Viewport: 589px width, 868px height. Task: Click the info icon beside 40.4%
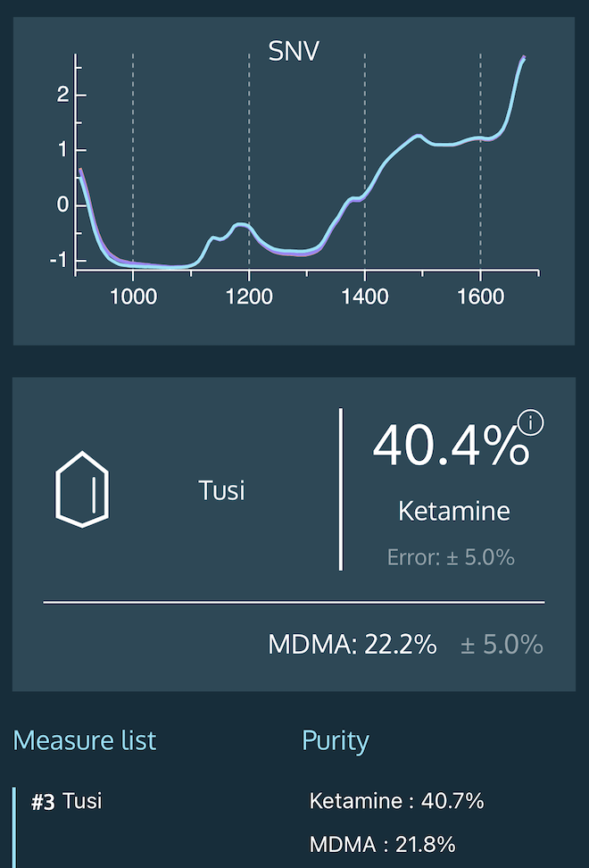[x=530, y=423]
